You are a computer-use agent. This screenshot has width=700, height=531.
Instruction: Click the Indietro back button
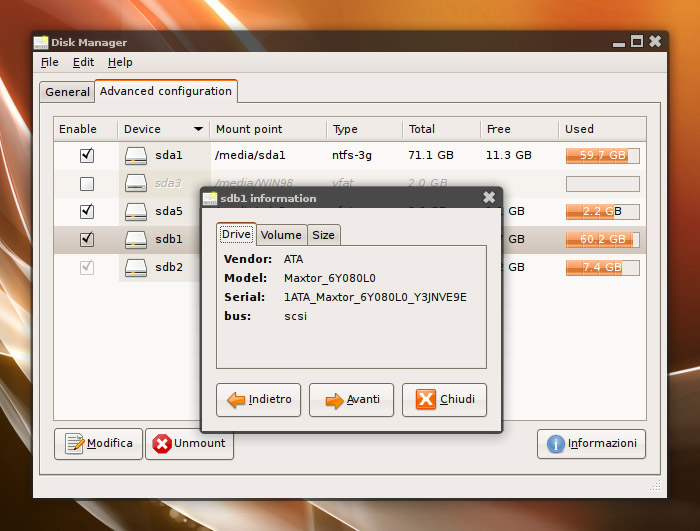pos(259,400)
